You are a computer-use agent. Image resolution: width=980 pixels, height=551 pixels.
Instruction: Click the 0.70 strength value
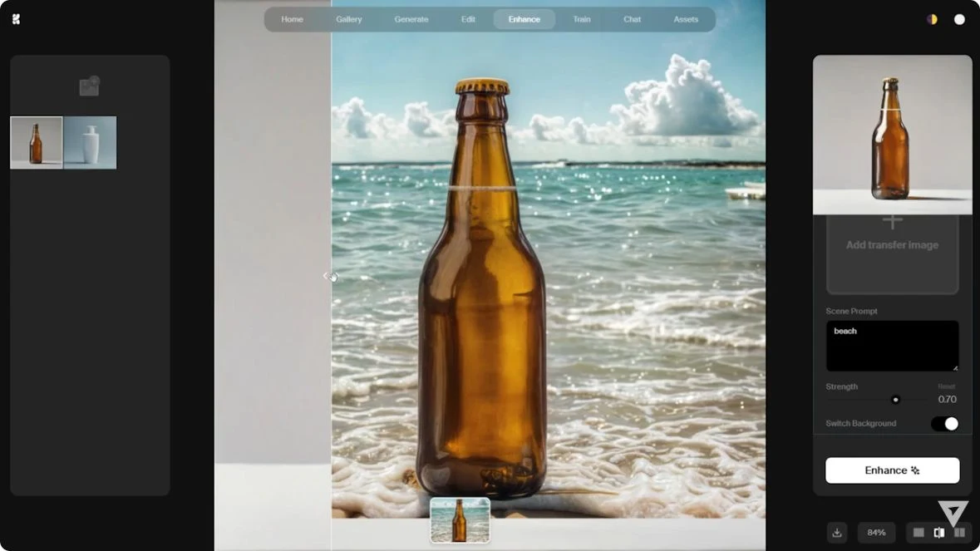(x=947, y=399)
